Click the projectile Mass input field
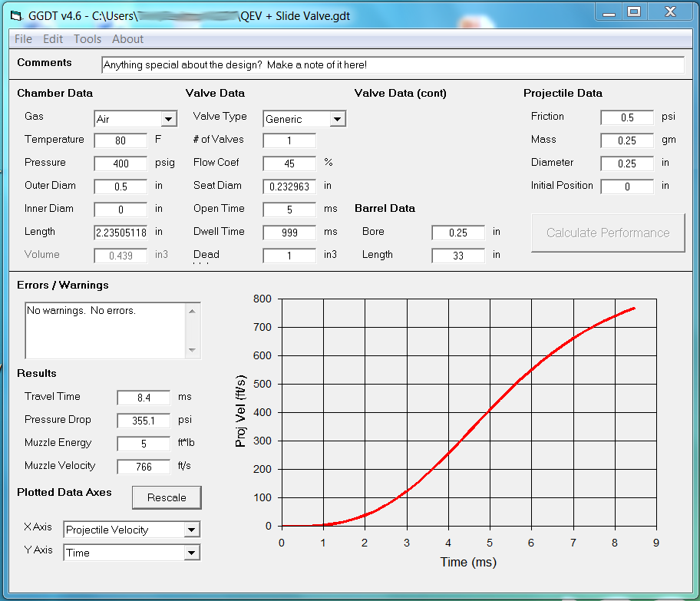 [627, 140]
